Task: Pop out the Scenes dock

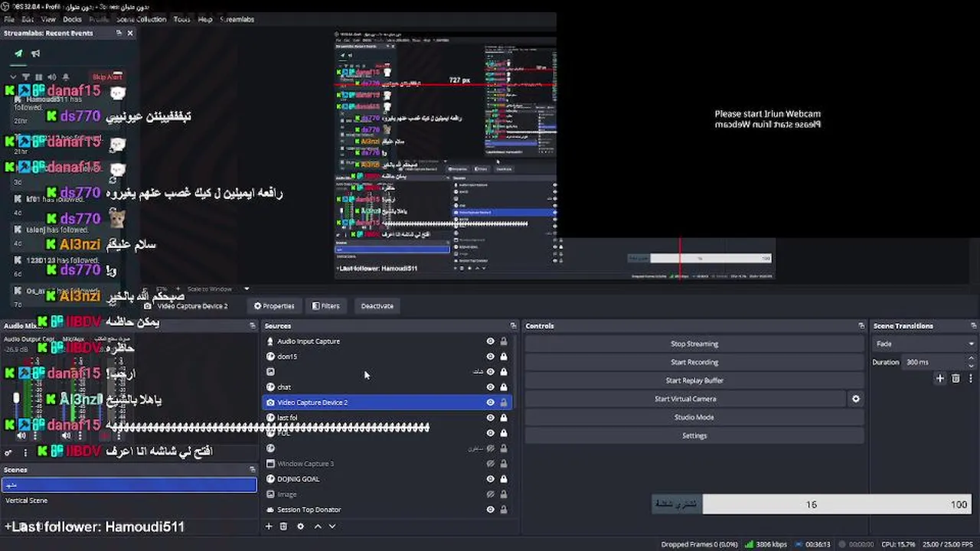Action: (x=253, y=470)
